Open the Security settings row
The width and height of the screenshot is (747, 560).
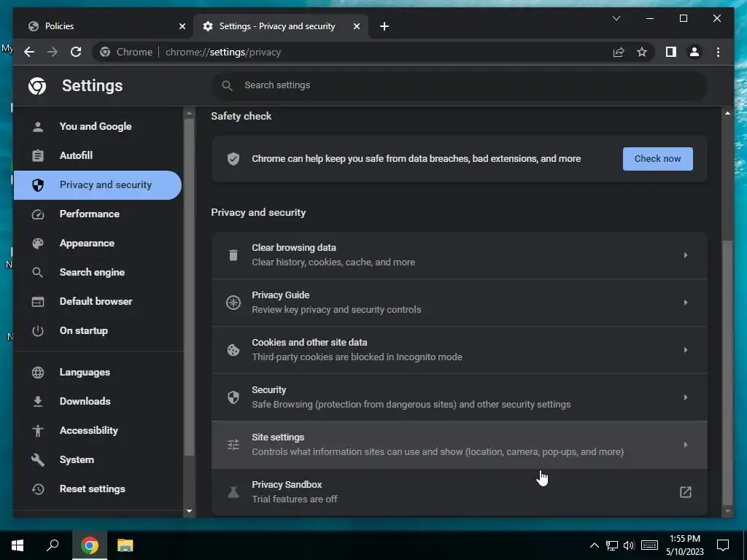coord(460,397)
